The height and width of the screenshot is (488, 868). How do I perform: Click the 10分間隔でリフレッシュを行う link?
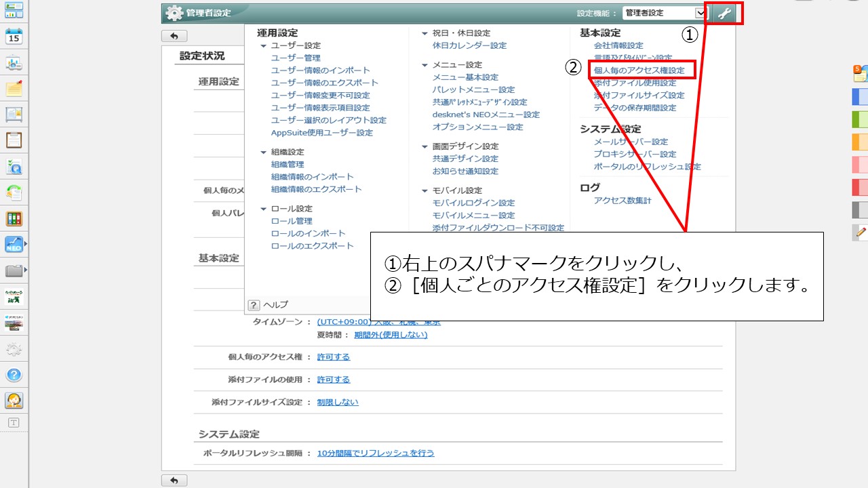[x=375, y=453]
